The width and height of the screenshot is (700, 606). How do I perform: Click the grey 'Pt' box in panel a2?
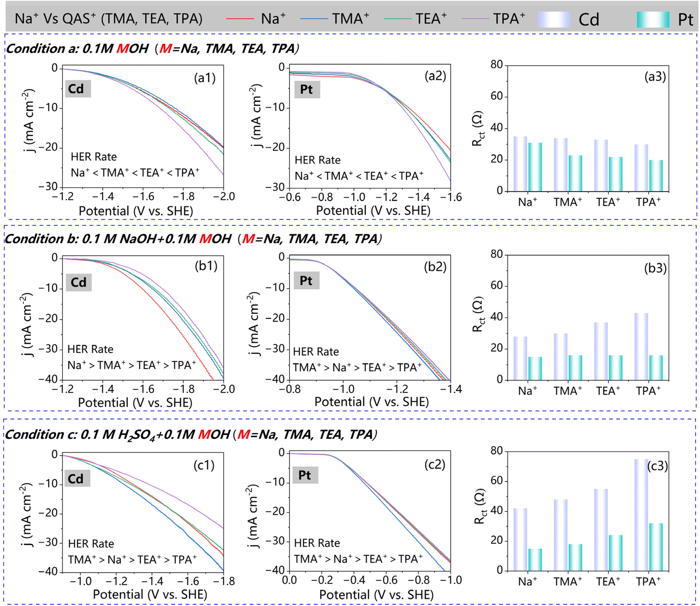click(x=307, y=89)
